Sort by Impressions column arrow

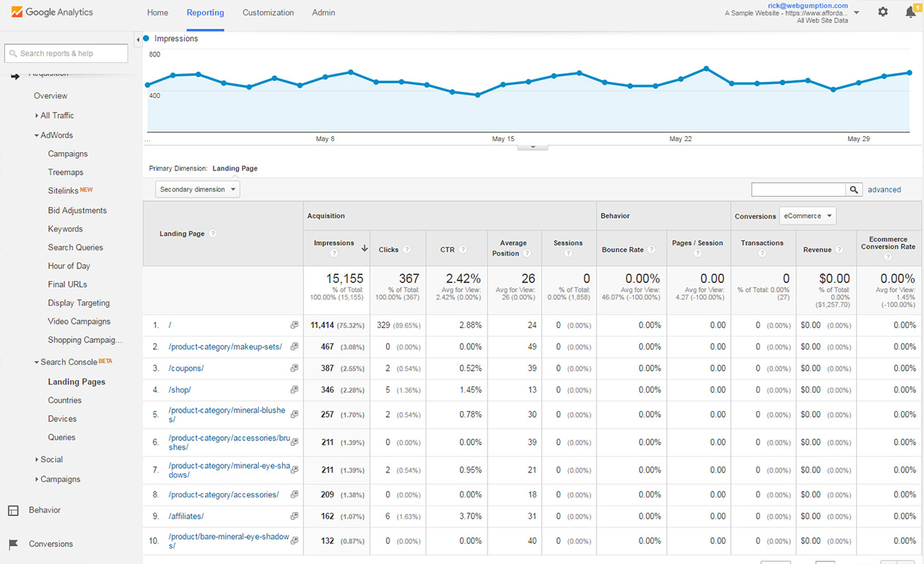(364, 248)
